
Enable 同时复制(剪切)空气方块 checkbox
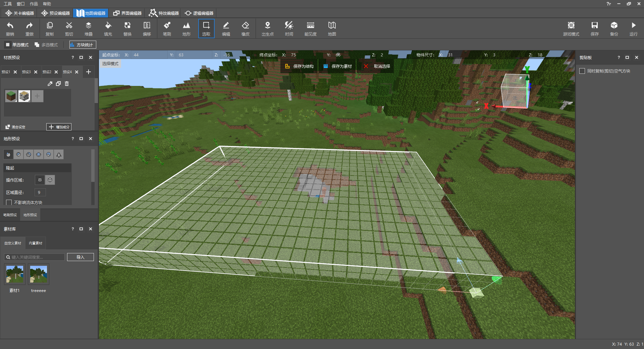582,71
